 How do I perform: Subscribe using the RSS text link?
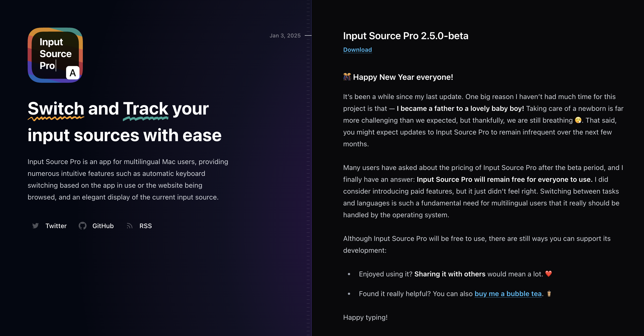click(x=145, y=226)
